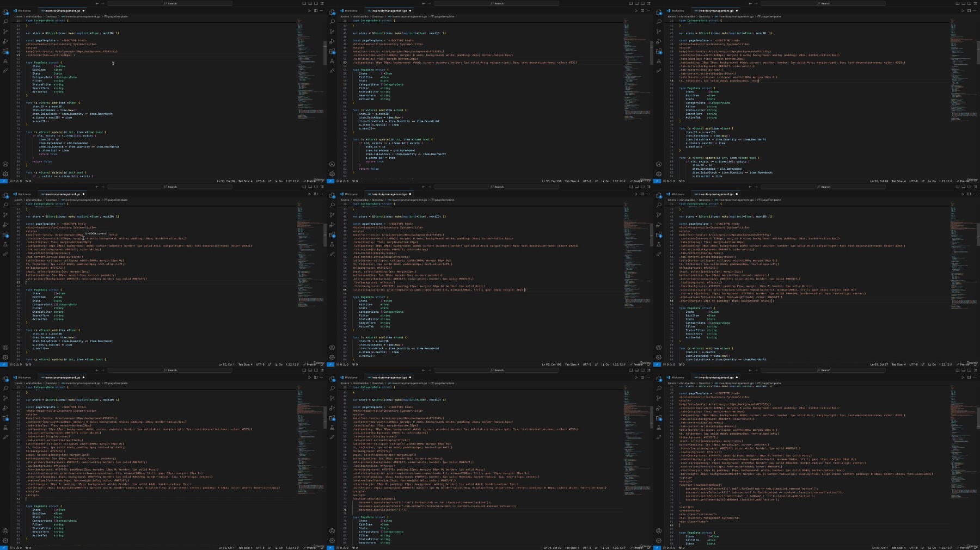980x550 pixels.
Task: Open Extensions view in the Ln 75, Col 30 window
Action: click(332, 418)
